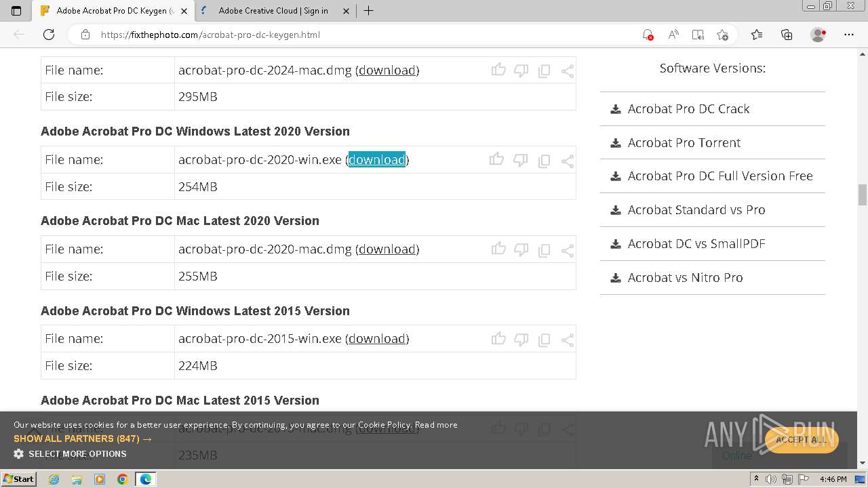Open tab actions menu icon
868x488 pixels.
point(16,11)
